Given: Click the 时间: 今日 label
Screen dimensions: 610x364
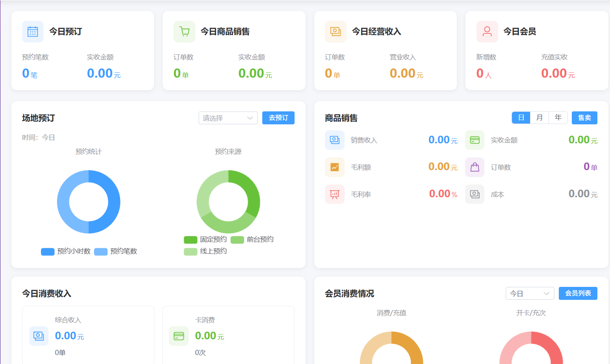Looking at the screenshot, I should pos(39,137).
